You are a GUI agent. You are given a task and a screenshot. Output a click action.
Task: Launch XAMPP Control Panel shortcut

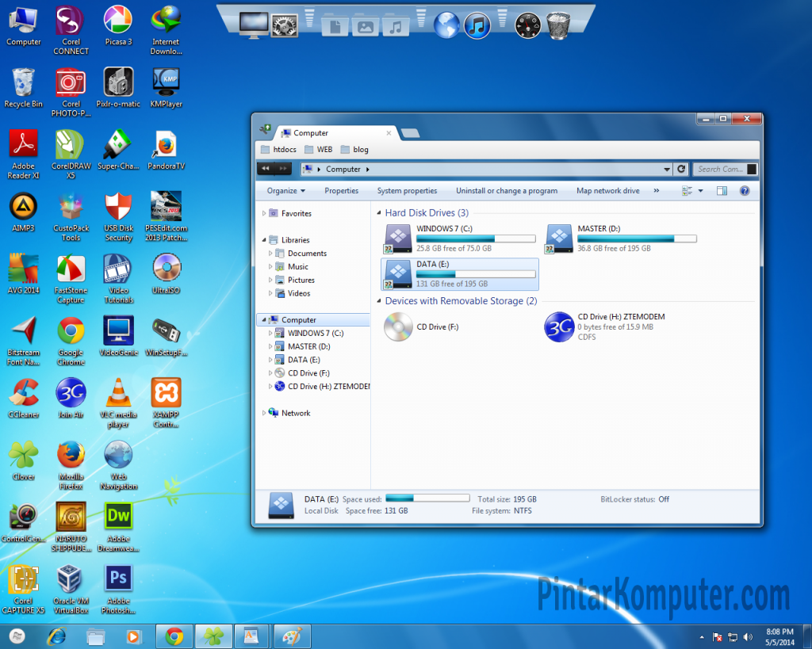[166, 403]
